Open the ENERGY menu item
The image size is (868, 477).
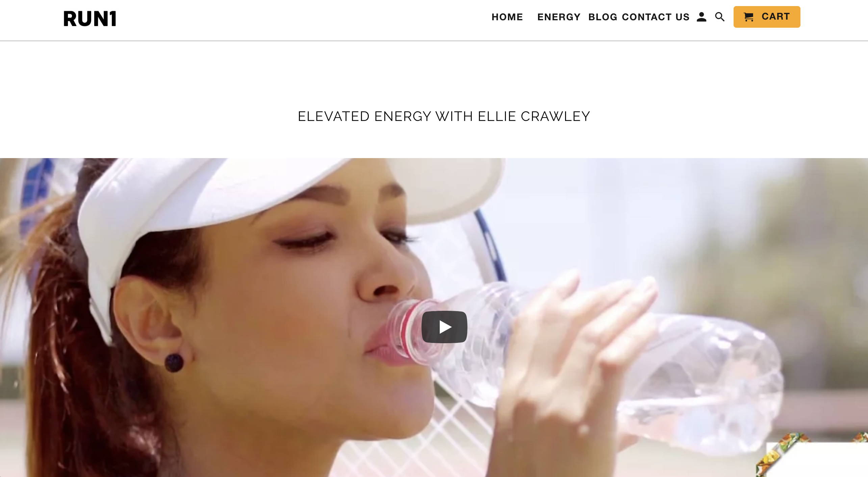click(x=559, y=17)
